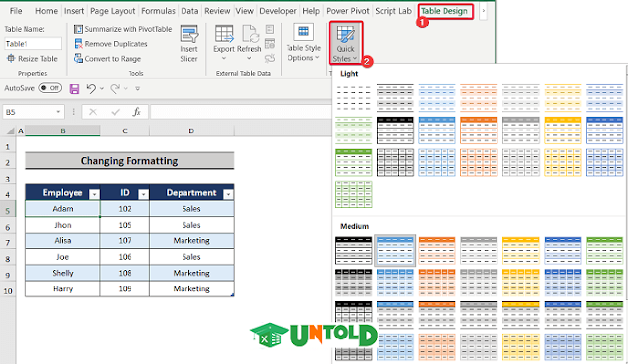This screenshot has height=364, width=628.
Task: Click the Undo arrow
Action: pyautogui.click(x=91, y=88)
